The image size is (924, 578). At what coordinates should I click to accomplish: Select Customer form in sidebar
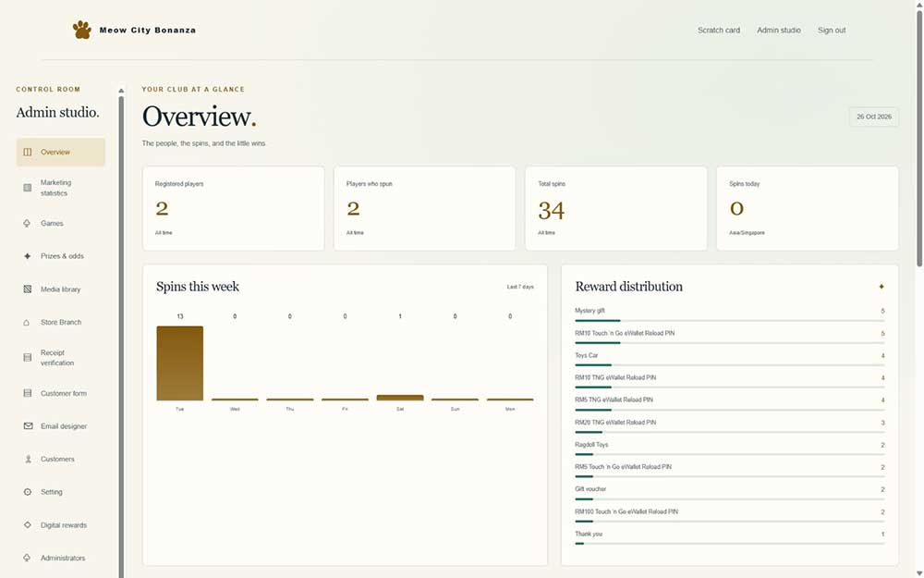pyautogui.click(x=61, y=393)
